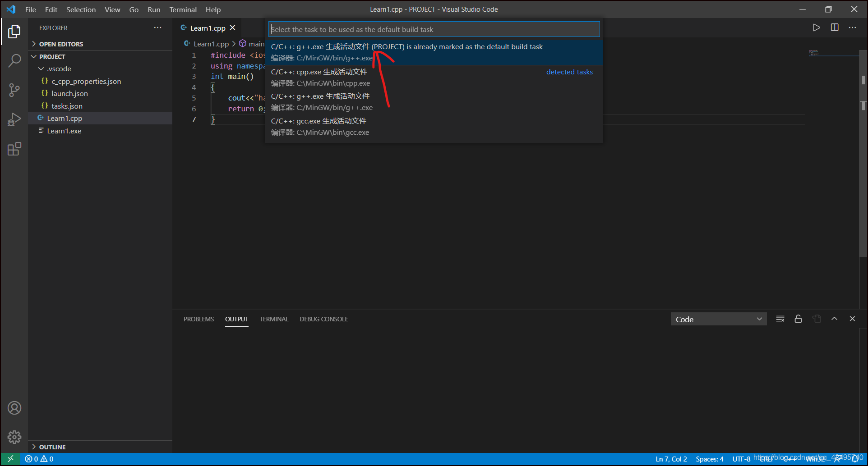This screenshot has width=868, height=466.
Task: Open log output file icon
Action: click(817, 319)
